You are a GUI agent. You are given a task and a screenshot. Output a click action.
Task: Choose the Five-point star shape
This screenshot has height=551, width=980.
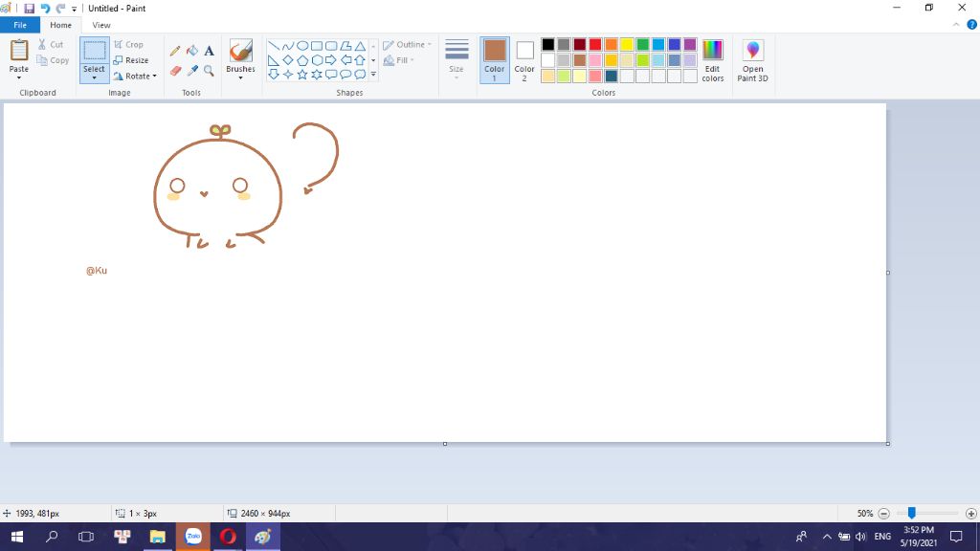pos(302,75)
